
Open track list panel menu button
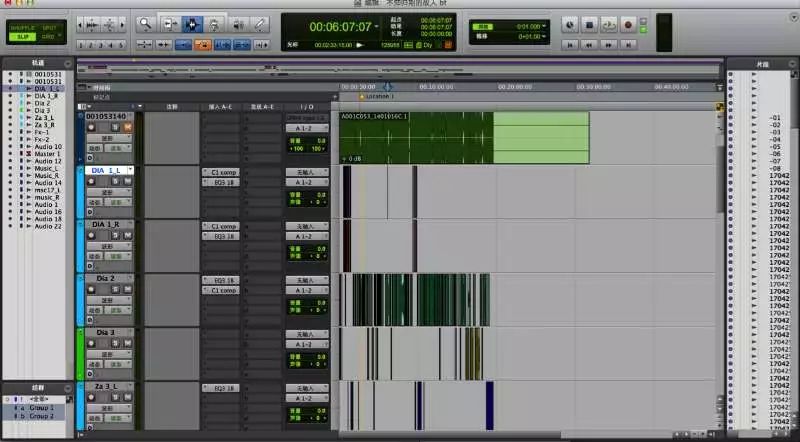[x=68, y=63]
